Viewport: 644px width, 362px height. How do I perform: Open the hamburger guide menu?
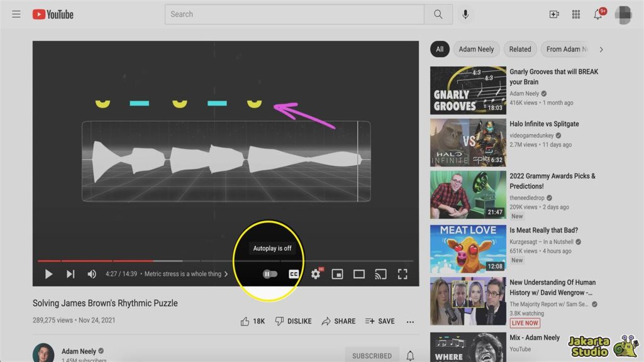(x=16, y=14)
